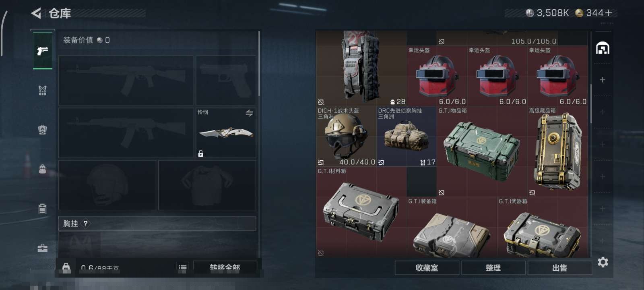
Task: Click the 胸挂 help question mark
Action: pos(85,224)
